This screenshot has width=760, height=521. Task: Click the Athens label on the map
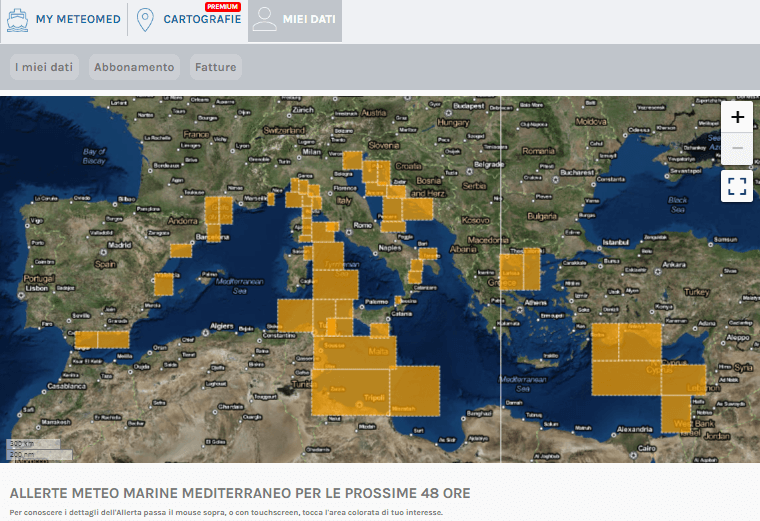[x=536, y=303]
